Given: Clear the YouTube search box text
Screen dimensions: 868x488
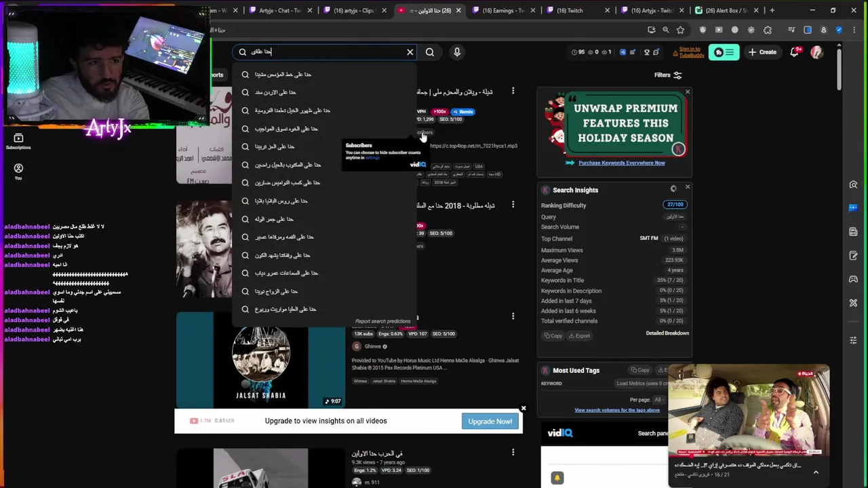Looking at the screenshot, I should [x=410, y=52].
